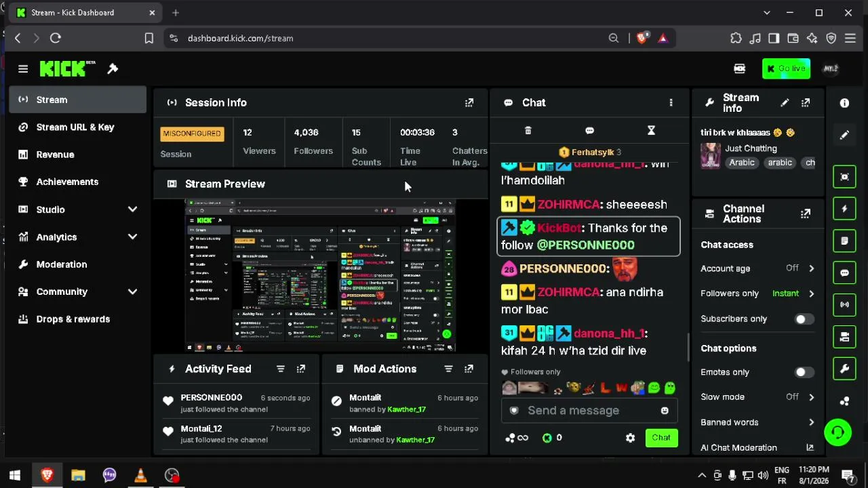
Task: Send message with the green Chat button
Action: (x=661, y=438)
